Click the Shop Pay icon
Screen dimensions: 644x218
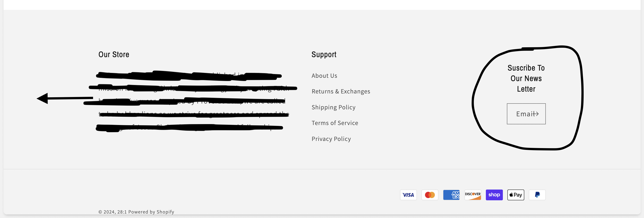[494, 195]
